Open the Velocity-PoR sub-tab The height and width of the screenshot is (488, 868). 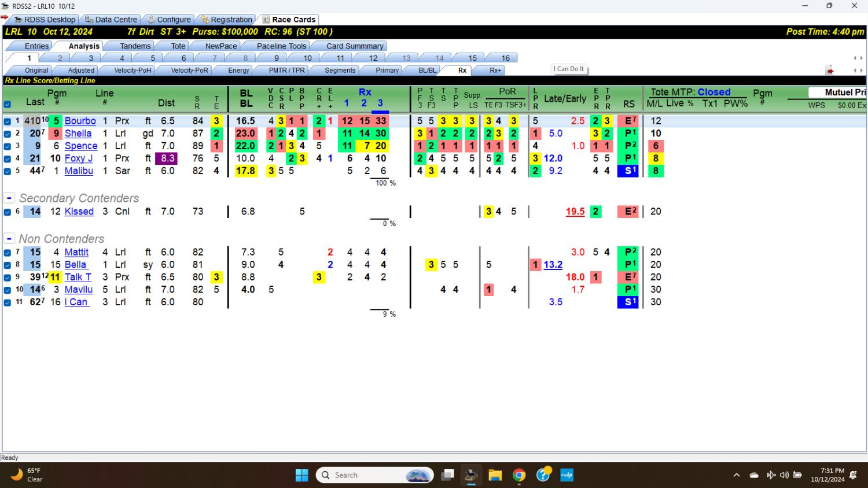click(189, 71)
